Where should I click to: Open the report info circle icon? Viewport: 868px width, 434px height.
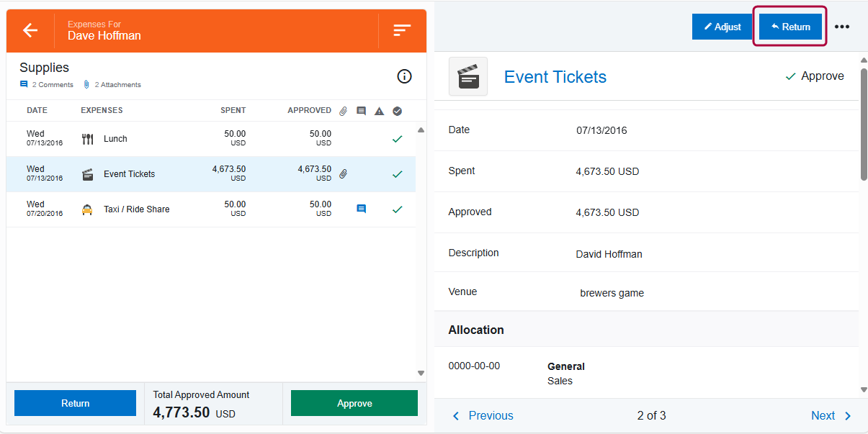(x=405, y=76)
